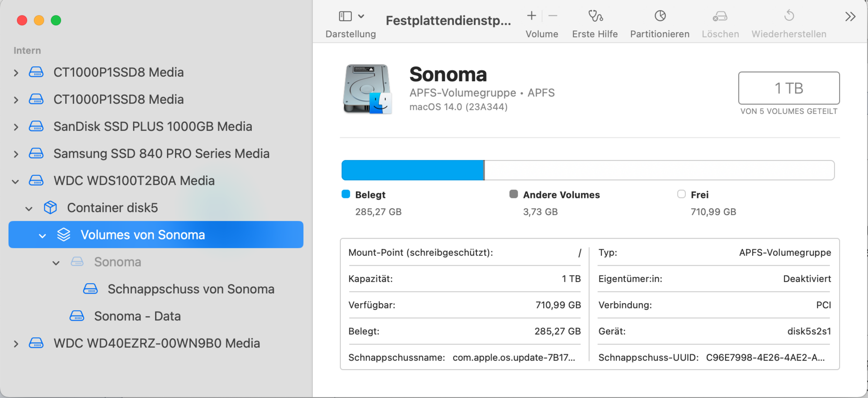Click the remove volume minus icon
This screenshot has width=868, height=398.
point(553,16)
